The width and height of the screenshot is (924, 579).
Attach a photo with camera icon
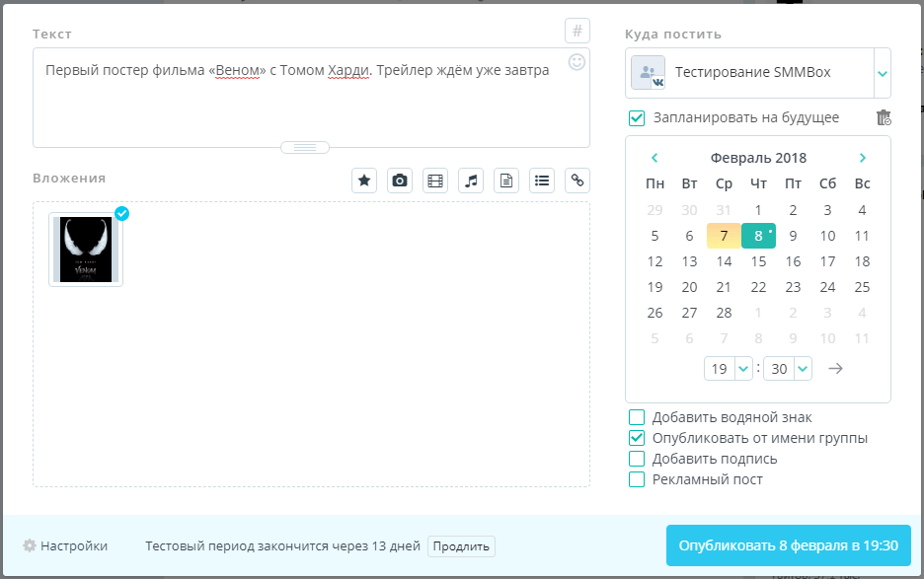pyautogui.click(x=400, y=180)
